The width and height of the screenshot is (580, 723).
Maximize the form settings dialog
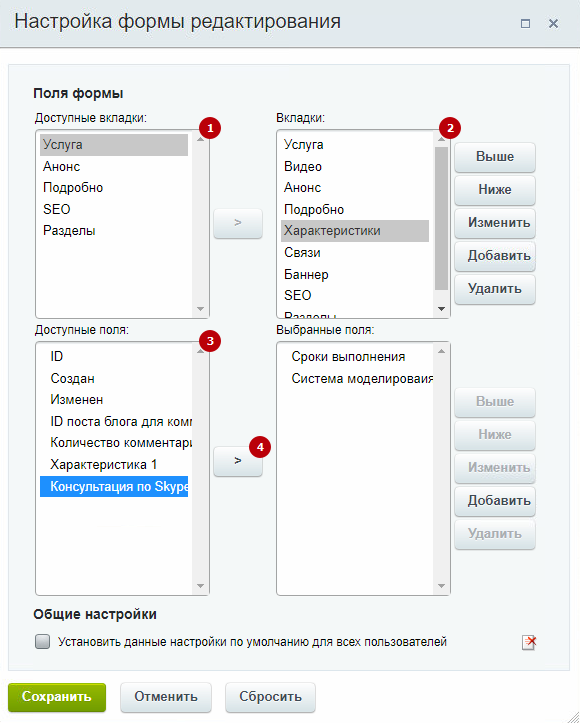click(x=525, y=23)
